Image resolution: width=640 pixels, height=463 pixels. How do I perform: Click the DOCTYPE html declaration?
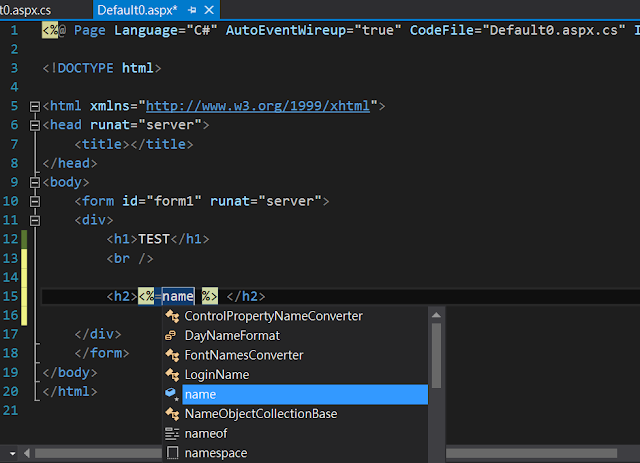102,68
